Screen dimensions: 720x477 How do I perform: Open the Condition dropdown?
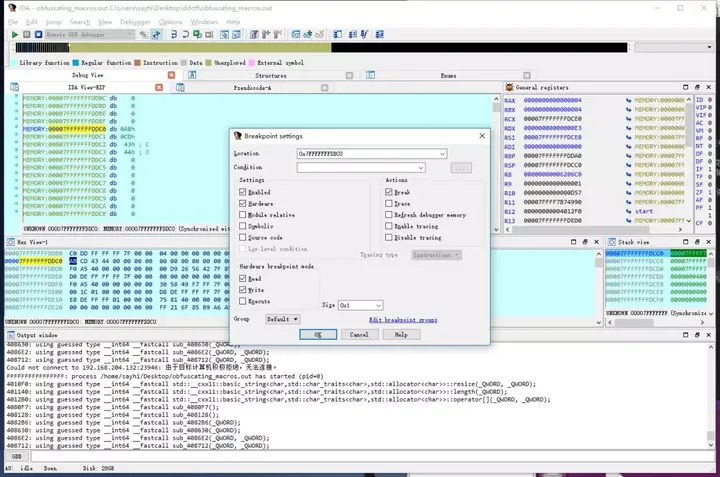(x=420, y=168)
